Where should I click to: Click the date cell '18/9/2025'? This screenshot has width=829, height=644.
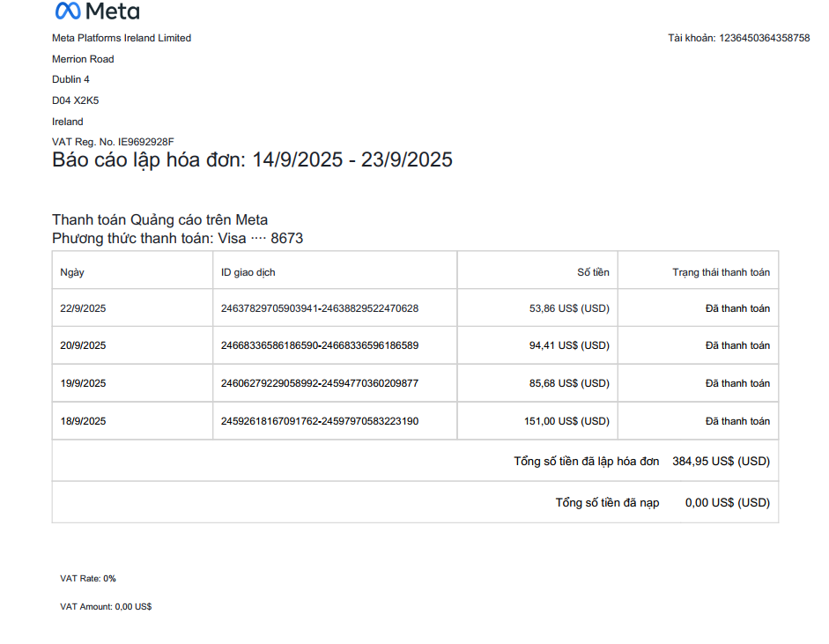pyautogui.click(x=83, y=421)
